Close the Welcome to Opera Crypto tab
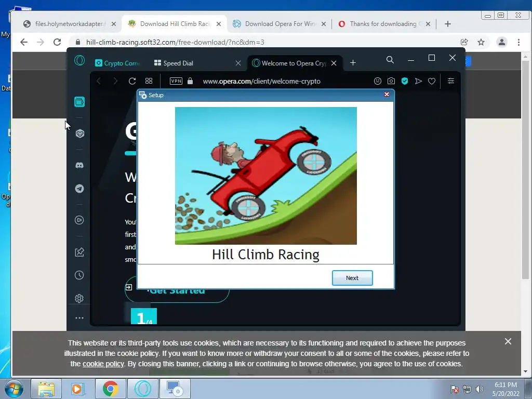Image resolution: width=532 pixels, height=399 pixels. coord(334,63)
